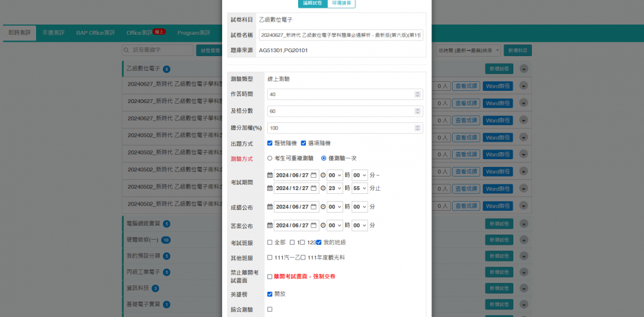Viewport: 644px width, 317px height.
Task: Open the BAP Office測評 tab
Action: point(95,32)
